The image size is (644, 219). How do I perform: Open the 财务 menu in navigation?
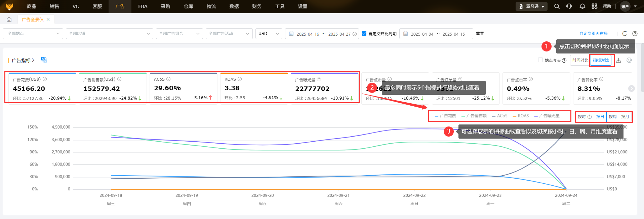tap(257, 6)
